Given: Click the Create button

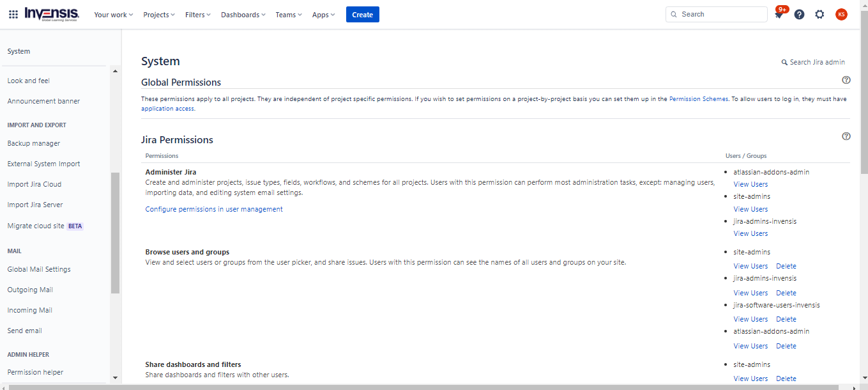Looking at the screenshot, I should (362, 14).
